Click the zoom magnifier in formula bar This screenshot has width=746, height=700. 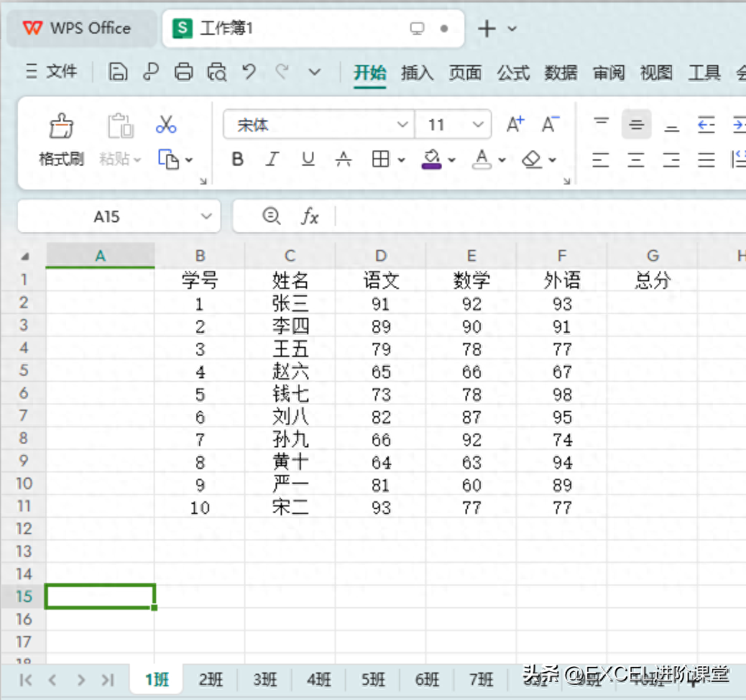click(272, 216)
